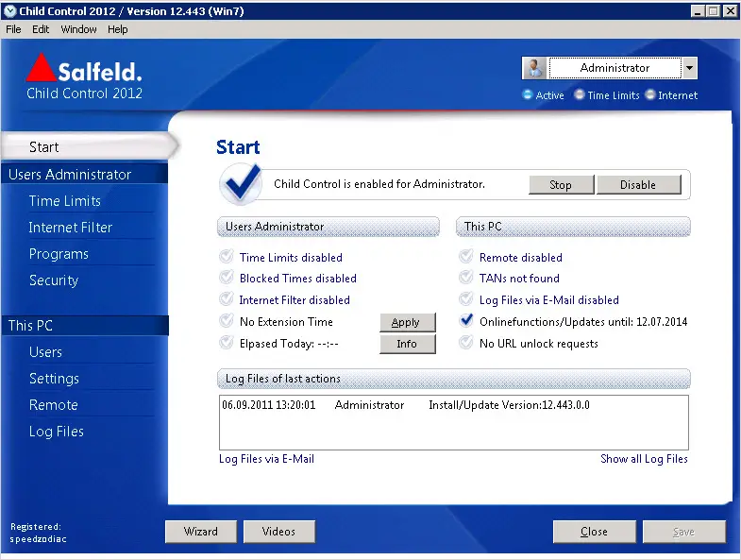
Task: Click the Time Limits disabled status icon
Action: [227, 256]
